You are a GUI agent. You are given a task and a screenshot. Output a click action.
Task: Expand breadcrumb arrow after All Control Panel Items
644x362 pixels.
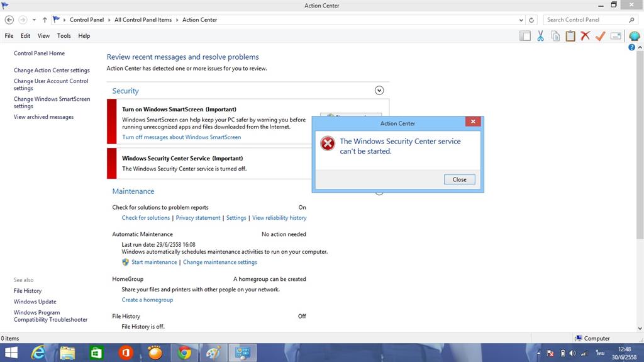coord(177,20)
